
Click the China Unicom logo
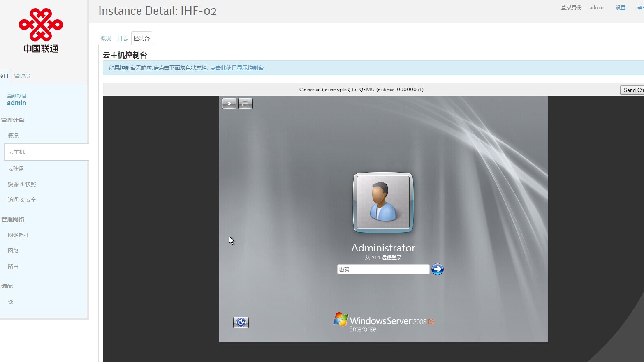click(x=41, y=31)
